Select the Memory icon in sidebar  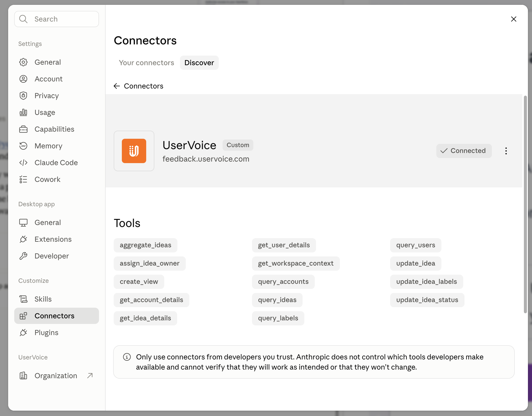pyautogui.click(x=23, y=146)
